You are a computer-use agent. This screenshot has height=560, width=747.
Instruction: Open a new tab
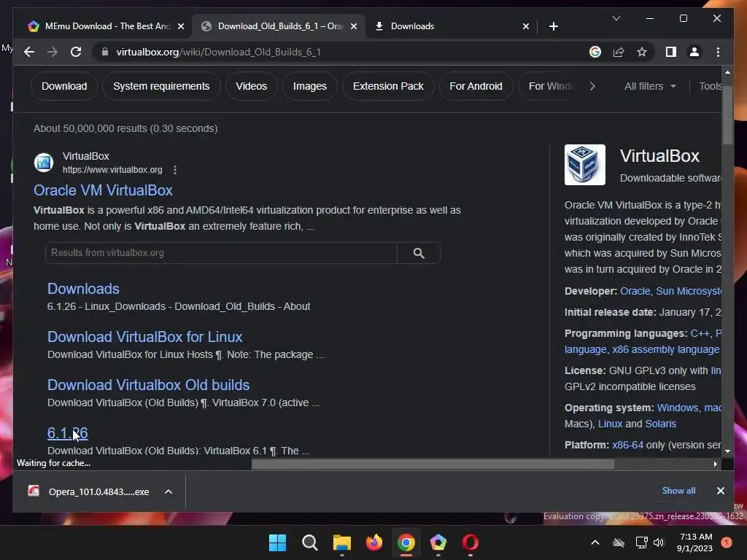pos(553,26)
